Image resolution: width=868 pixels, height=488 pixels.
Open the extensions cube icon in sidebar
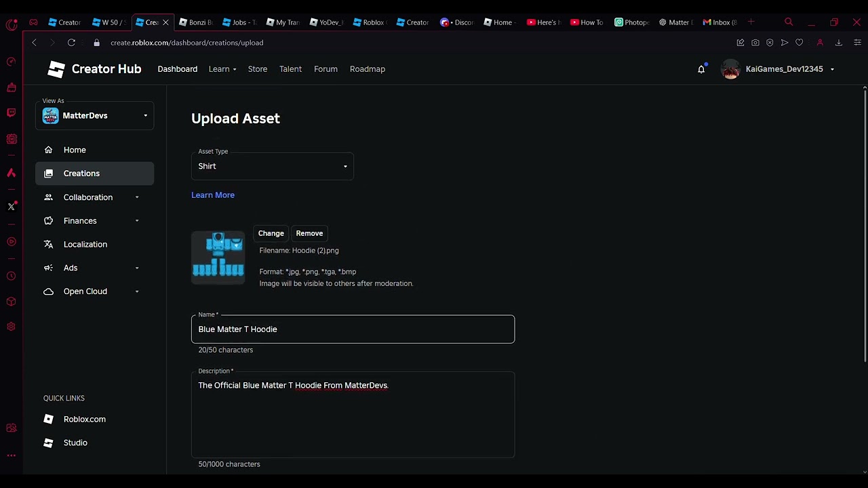coord(12,301)
